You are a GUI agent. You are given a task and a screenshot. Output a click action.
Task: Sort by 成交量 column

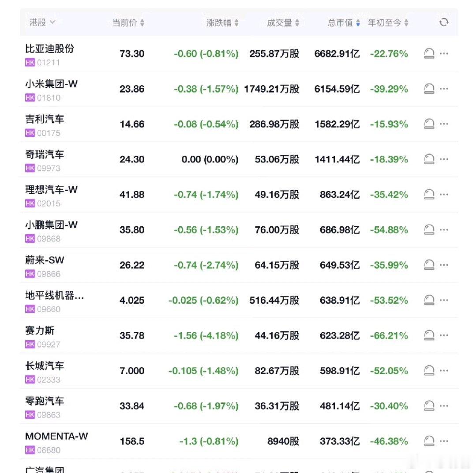pos(283,23)
